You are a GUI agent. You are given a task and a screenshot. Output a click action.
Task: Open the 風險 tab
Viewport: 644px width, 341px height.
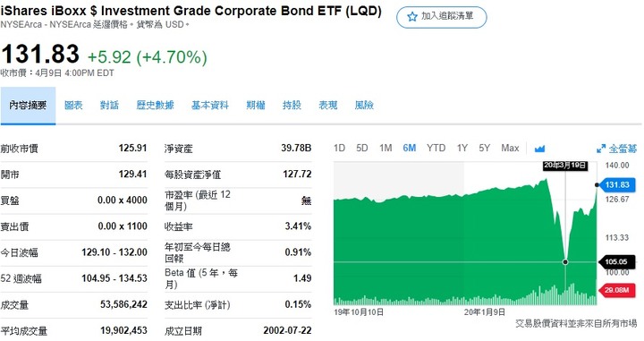(364, 106)
